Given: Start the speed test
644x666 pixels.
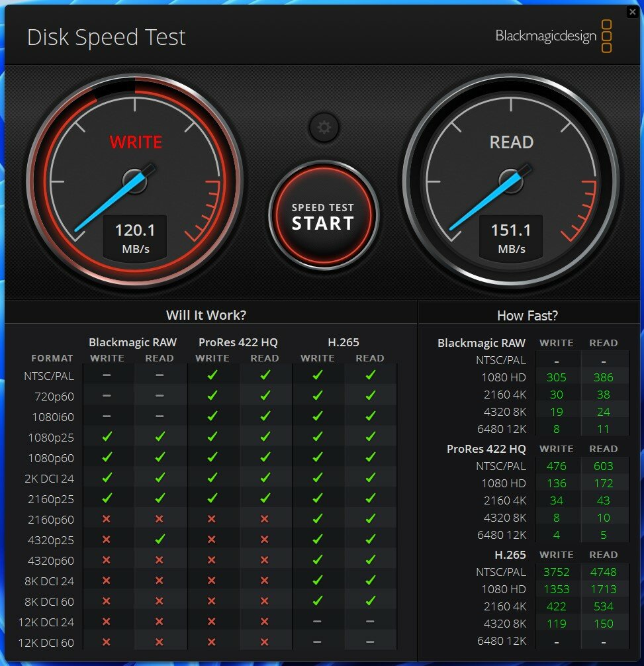Looking at the screenshot, I should tap(324, 216).
